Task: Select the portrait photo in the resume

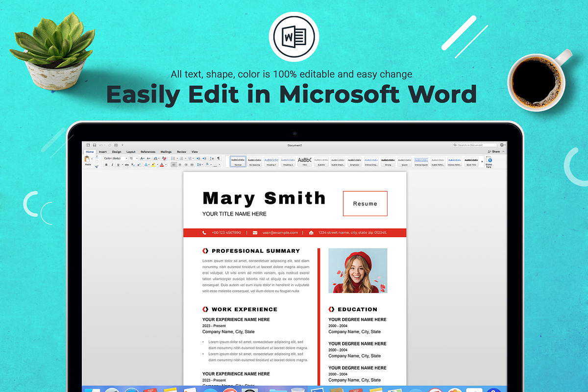Action: tap(358, 270)
